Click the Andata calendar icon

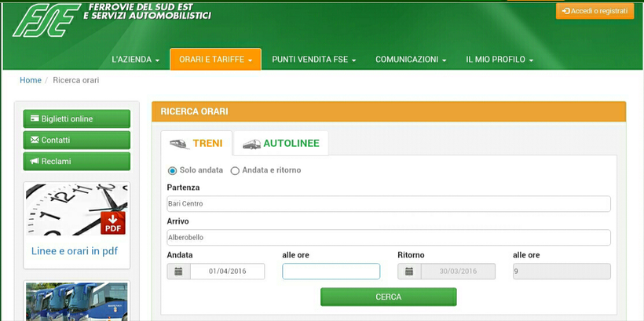point(178,272)
